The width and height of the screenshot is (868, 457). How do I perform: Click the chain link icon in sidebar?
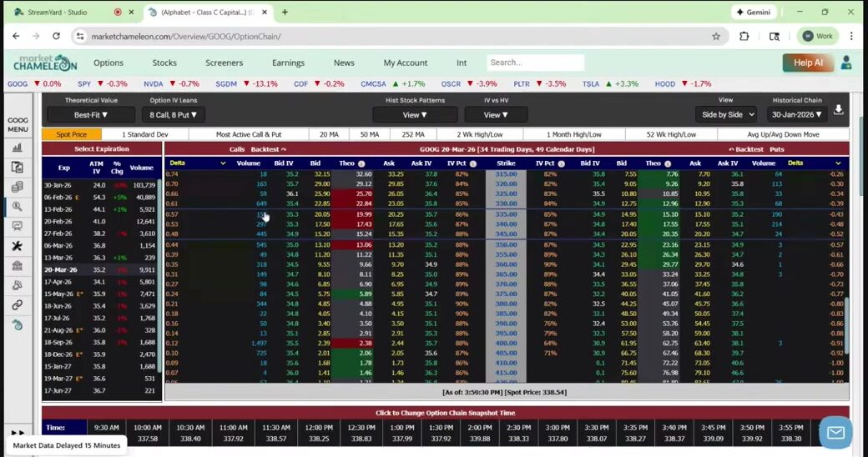(18, 305)
